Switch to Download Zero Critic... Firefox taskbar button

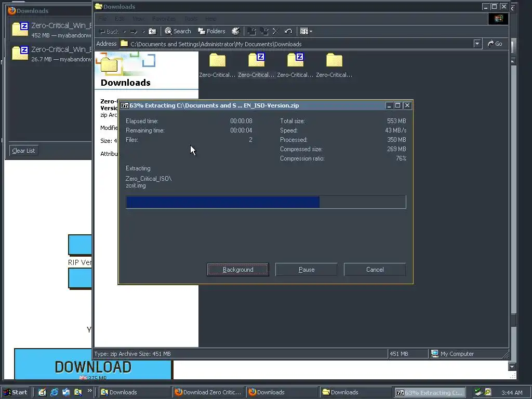click(x=208, y=392)
